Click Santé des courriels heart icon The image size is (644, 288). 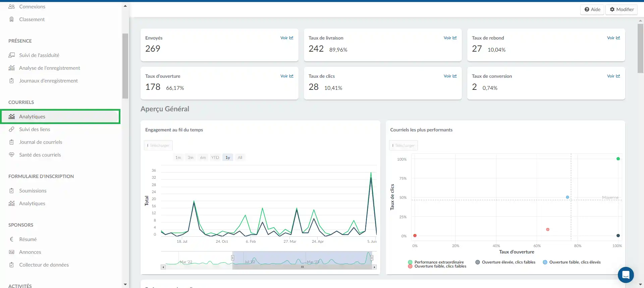[x=11, y=155]
